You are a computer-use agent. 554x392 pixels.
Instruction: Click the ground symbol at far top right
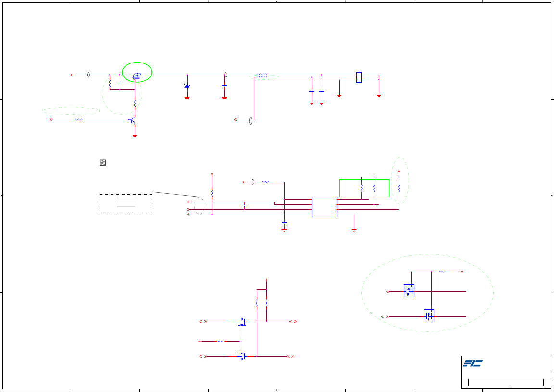tap(379, 95)
